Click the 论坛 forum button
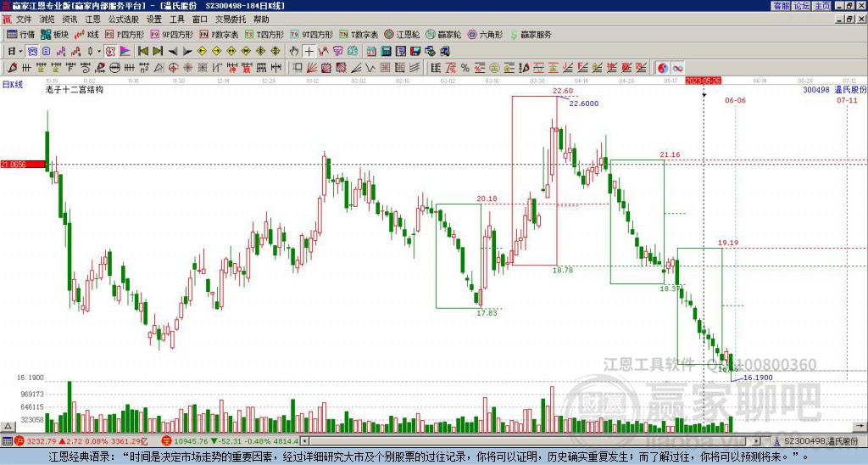The height and width of the screenshot is (465, 868). click(x=802, y=6)
